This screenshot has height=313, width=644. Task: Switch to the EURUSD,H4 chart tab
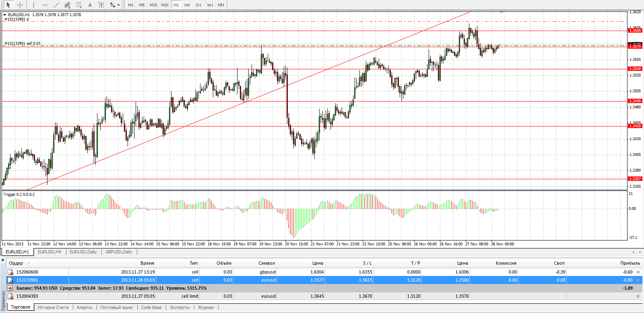[x=50, y=252]
